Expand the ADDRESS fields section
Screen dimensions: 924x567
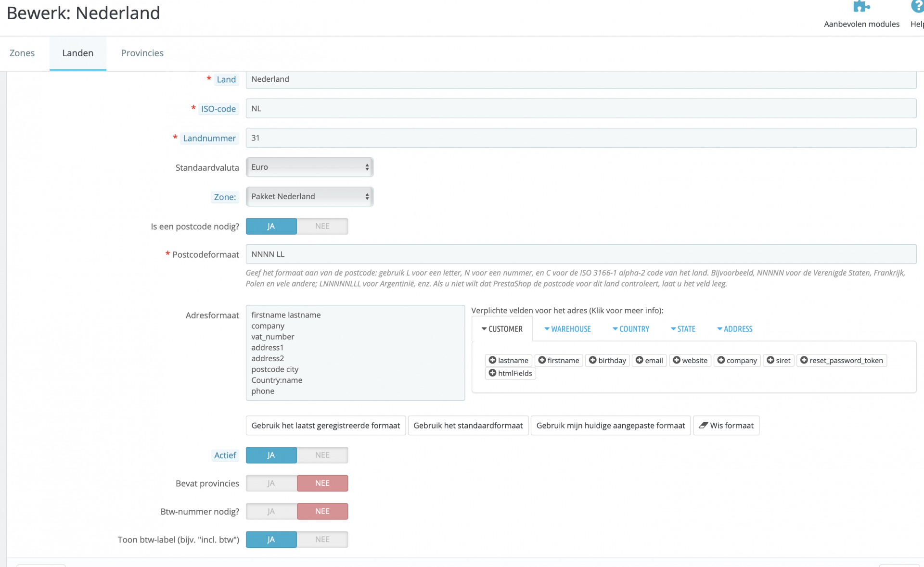coord(735,329)
